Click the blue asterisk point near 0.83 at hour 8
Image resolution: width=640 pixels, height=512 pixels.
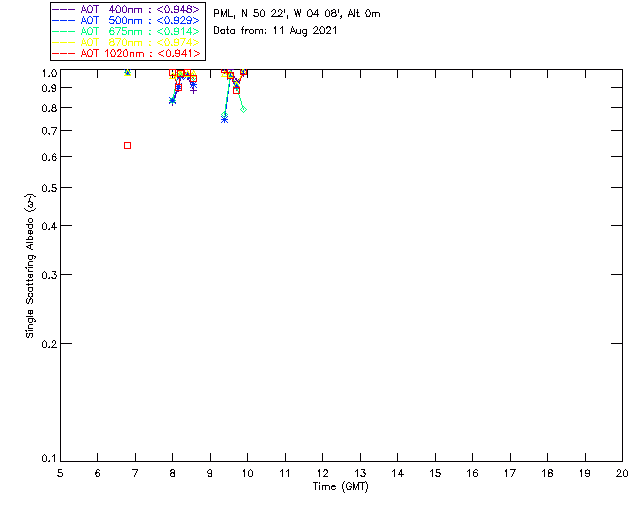pos(172,101)
